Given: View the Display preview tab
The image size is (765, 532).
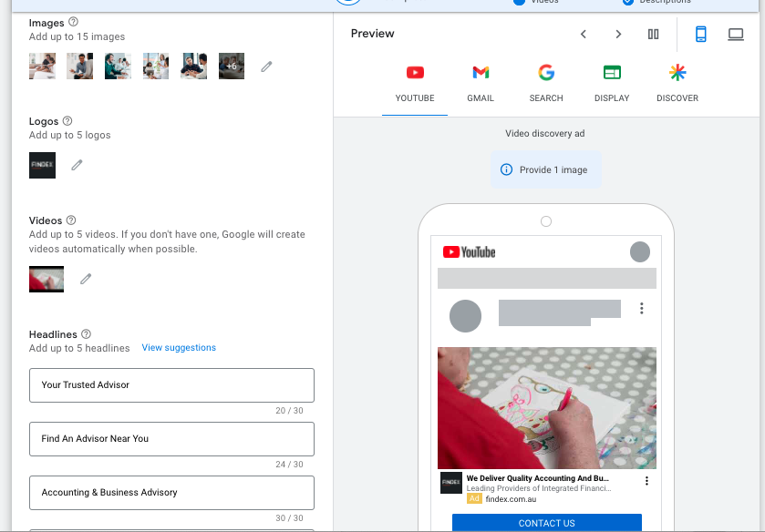Looking at the screenshot, I should [x=612, y=83].
